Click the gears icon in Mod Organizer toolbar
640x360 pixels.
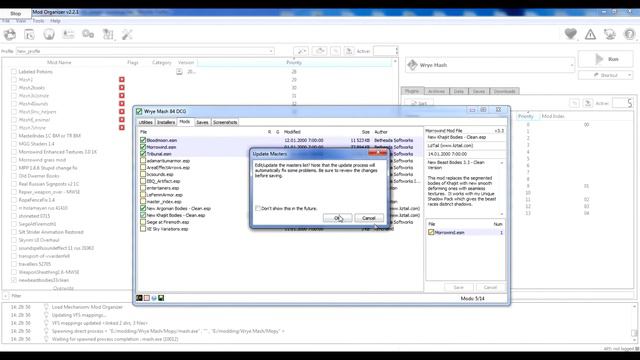point(88,35)
